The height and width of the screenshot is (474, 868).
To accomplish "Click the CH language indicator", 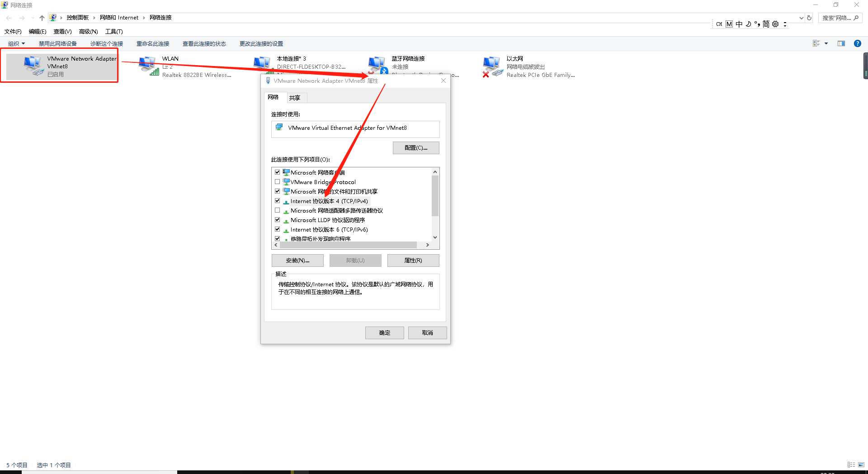I will pos(719,24).
